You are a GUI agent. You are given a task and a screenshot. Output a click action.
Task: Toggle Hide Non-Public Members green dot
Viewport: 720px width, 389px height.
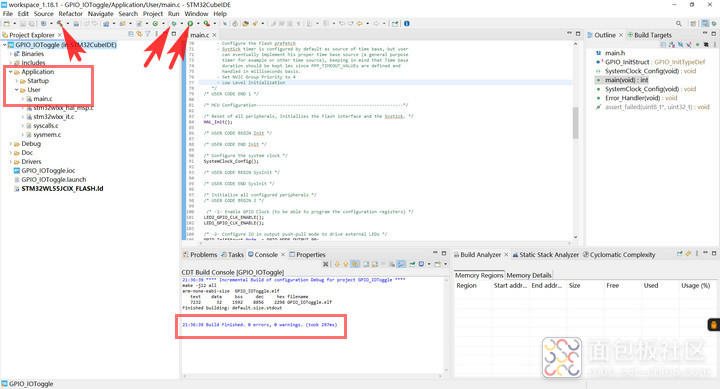click(698, 45)
